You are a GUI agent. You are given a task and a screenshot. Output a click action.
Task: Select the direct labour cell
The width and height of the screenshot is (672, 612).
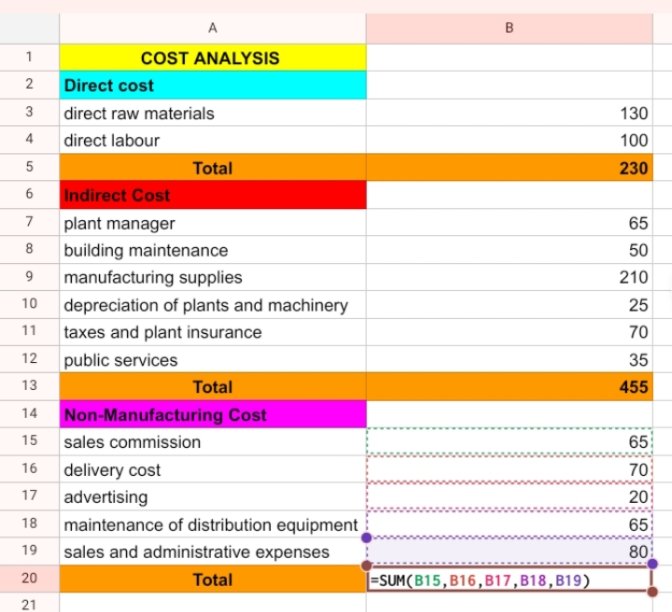(213, 140)
